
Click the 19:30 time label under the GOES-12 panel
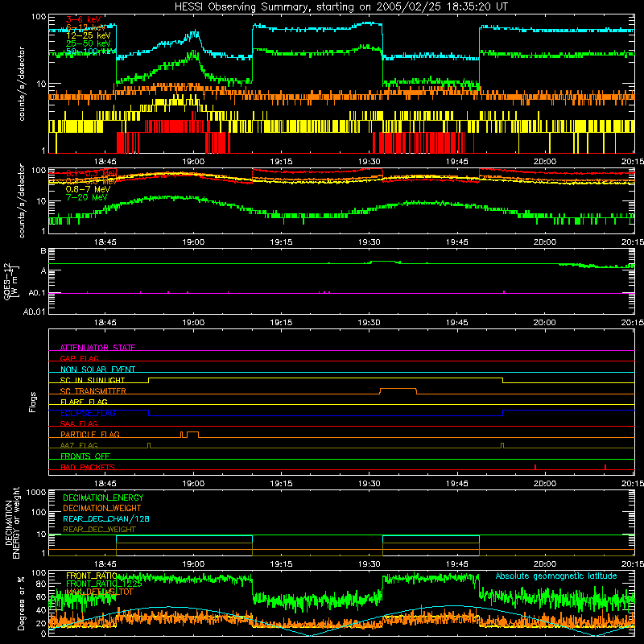click(x=369, y=323)
